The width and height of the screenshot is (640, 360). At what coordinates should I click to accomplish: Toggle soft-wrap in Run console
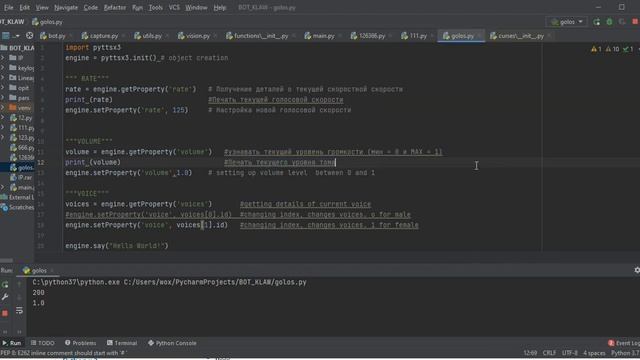point(19,311)
